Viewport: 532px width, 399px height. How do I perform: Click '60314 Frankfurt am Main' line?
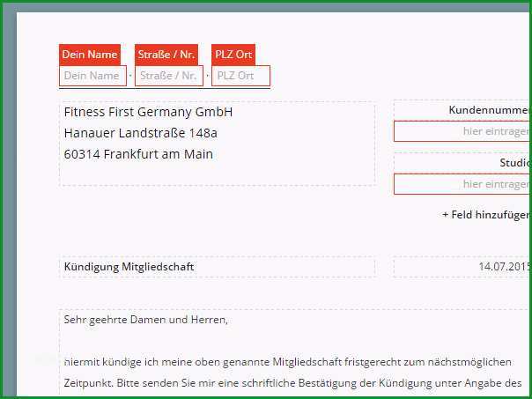pos(138,154)
